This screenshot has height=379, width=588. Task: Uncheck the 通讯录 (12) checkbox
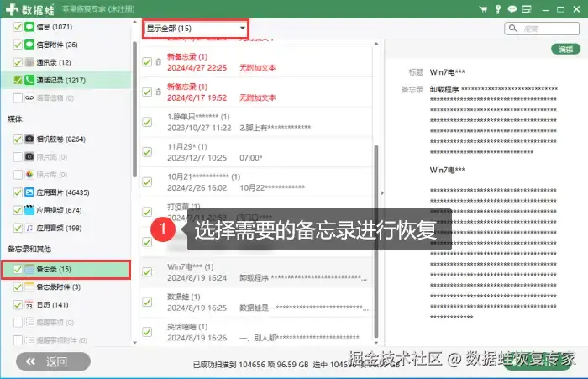[x=18, y=62]
